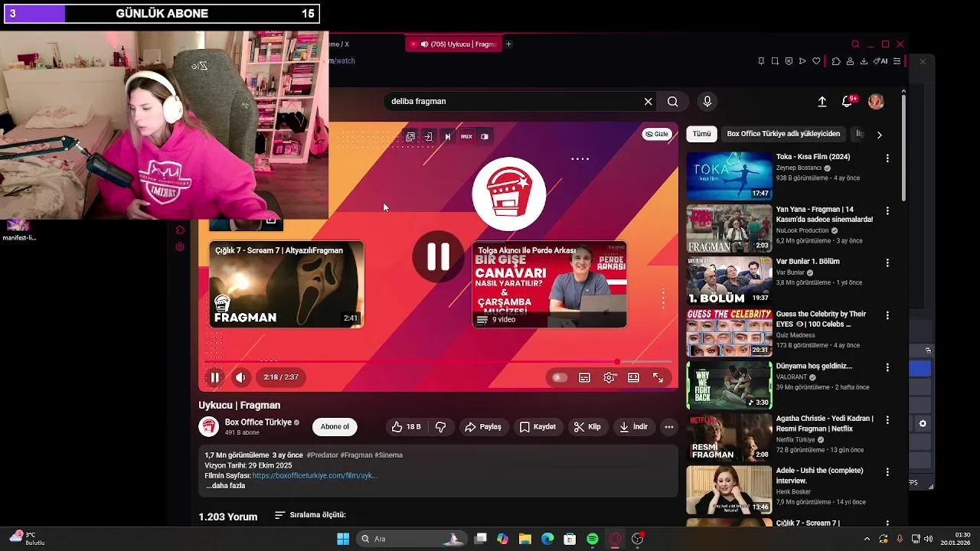
Task: Open options for Adele - Ushi interview
Action: tap(887, 472)
